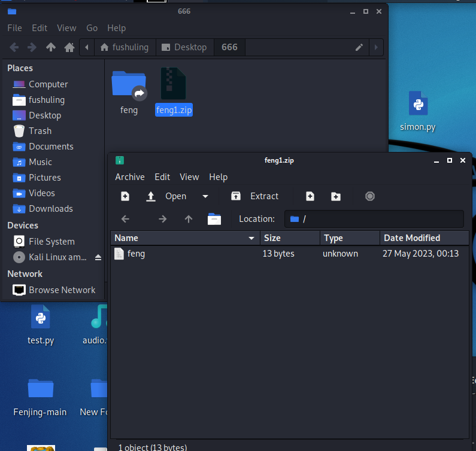Select Downloads in Places sidebar
This screenshot has height=451, width=476.
coord(51,209)
